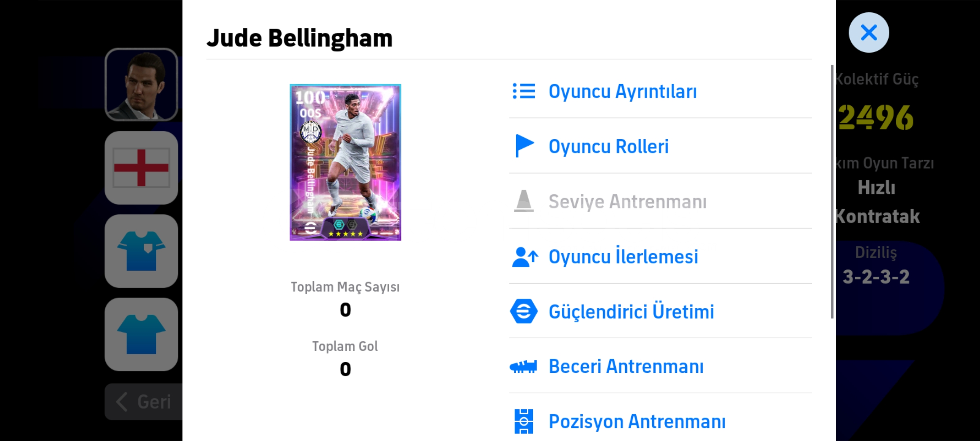The height and width of the screenshot is (441, 980).
Task: Go back with the Geri button
Action: [144, 402]
